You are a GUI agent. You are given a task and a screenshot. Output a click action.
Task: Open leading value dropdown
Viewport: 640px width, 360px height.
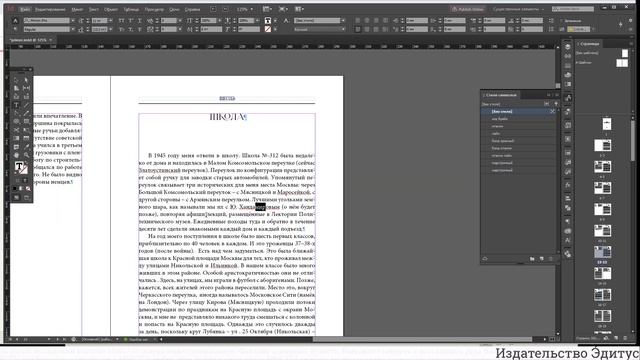coord(110,29)
